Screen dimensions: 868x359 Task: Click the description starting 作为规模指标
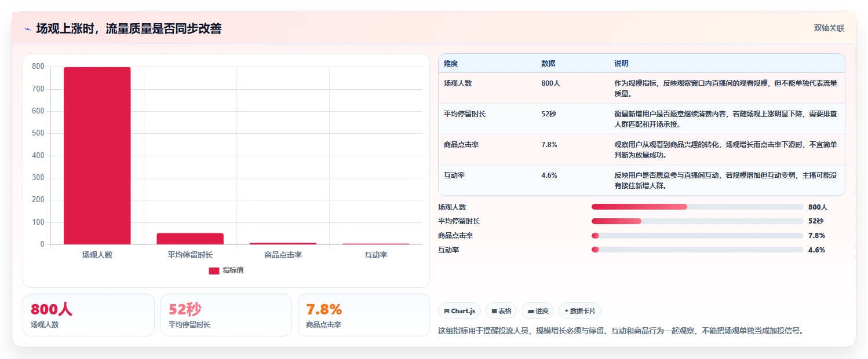725,88
